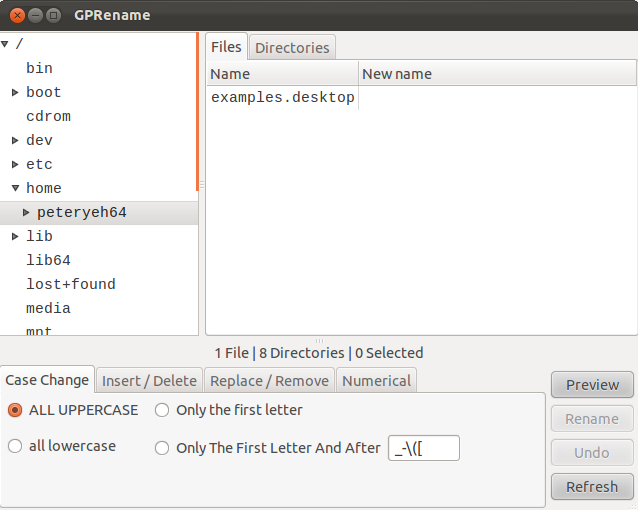This screenshot has height=510, width=638.
Task: Open the Case Change tab
Action: [x=47, y=380]
